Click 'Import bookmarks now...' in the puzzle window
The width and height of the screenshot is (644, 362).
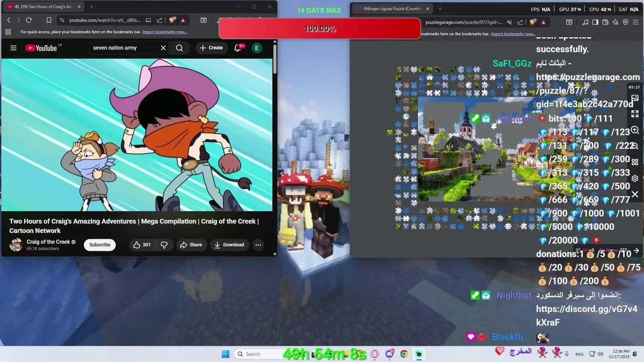point(513,34)
